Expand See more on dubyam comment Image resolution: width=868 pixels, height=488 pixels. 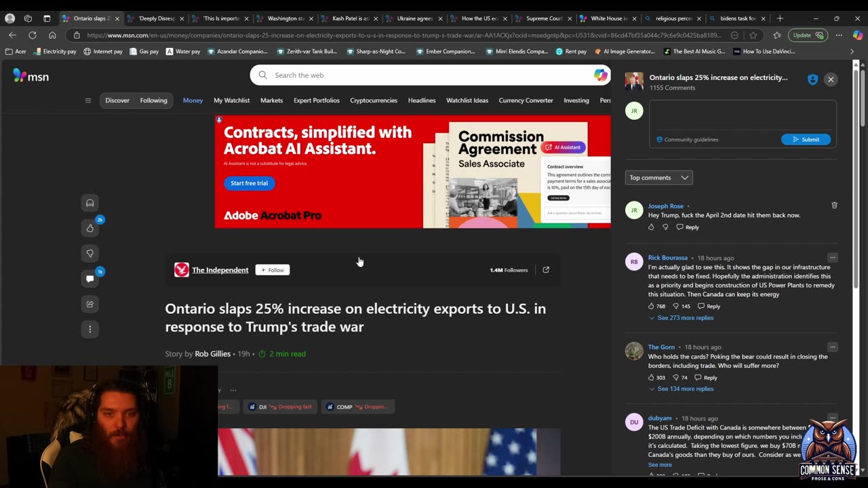660,465
